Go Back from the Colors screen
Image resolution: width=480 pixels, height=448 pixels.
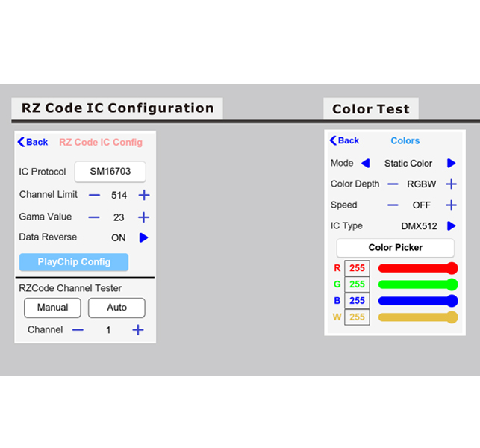[344, 140]
